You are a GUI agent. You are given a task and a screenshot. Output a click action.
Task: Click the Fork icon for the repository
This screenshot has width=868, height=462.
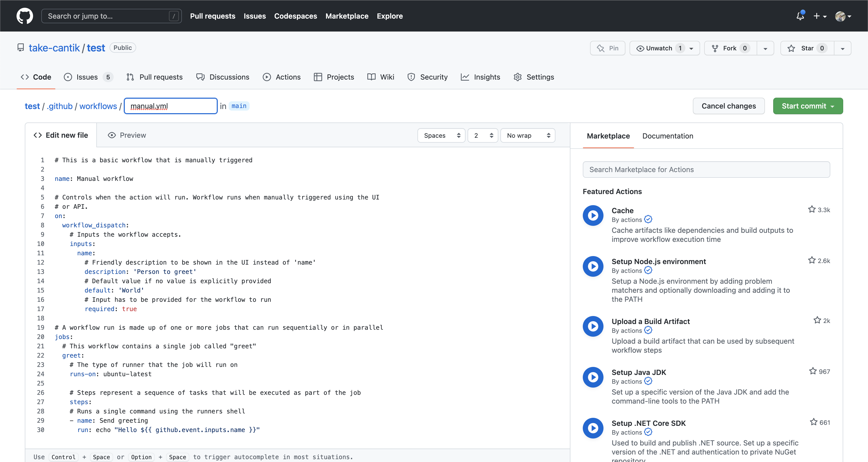[x=715, y=48]
